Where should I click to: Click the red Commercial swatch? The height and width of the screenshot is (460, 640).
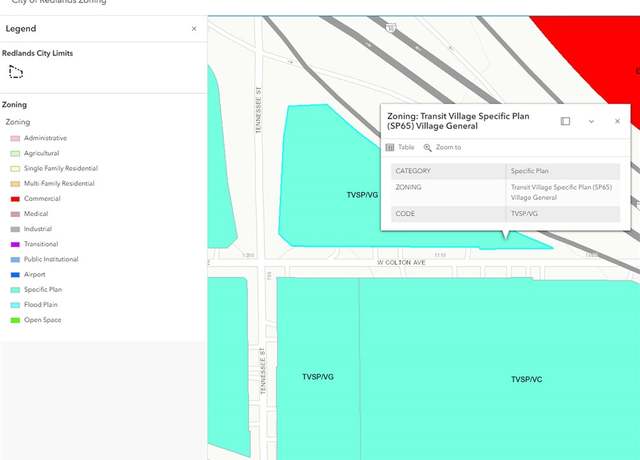[15, 199]
